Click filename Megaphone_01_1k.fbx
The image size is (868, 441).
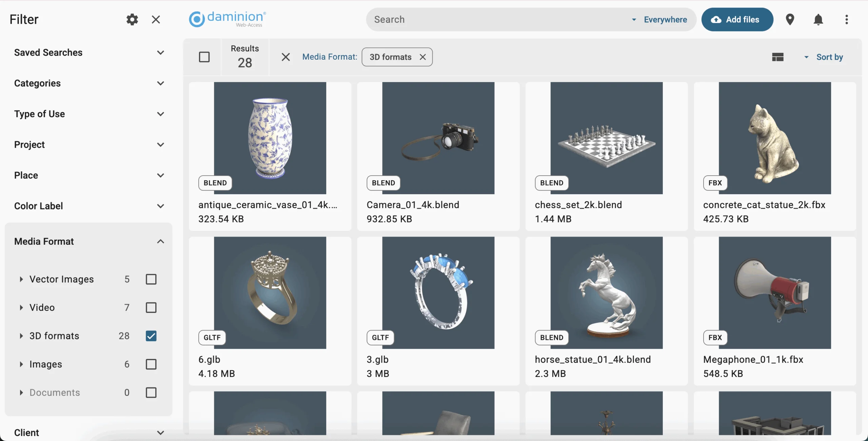coord(753,360)
